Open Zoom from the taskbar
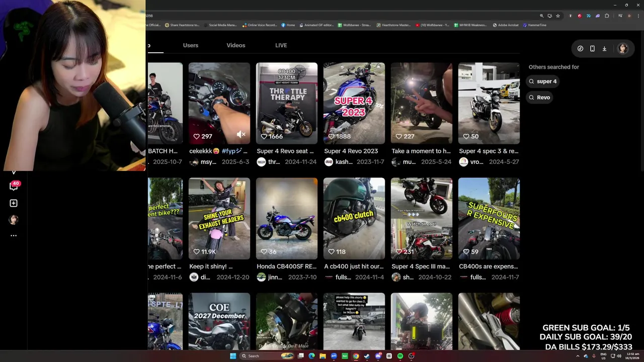The height and width of the screenshot is (362, 644). pos(334,356)
